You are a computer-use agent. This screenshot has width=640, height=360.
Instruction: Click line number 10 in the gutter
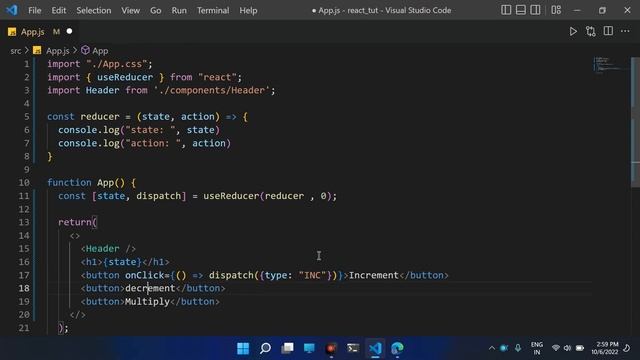(x=24, y=182)
